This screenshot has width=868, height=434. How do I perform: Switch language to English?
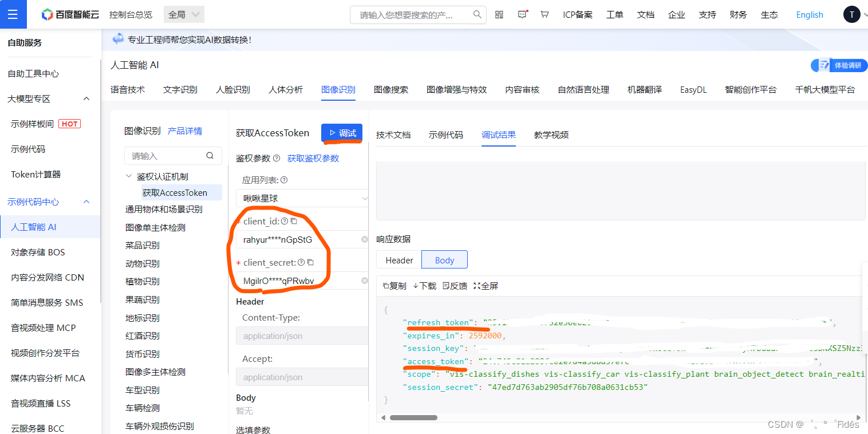click(810, 15)
